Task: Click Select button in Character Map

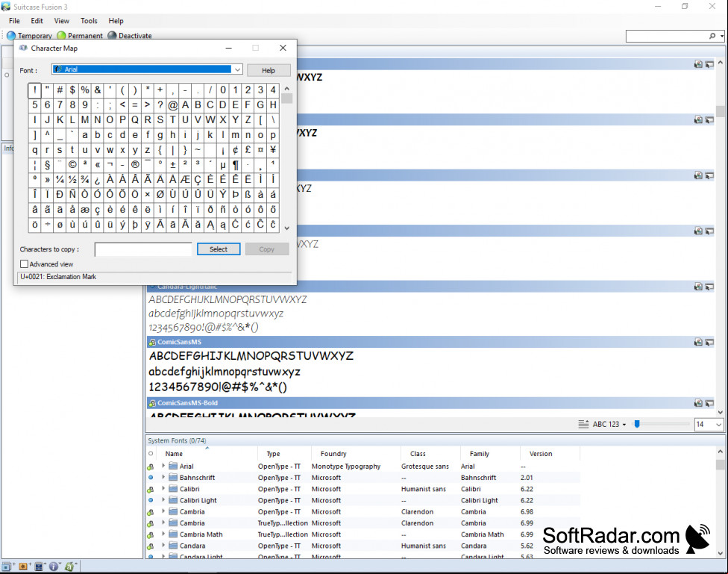Action: (219, 249)
